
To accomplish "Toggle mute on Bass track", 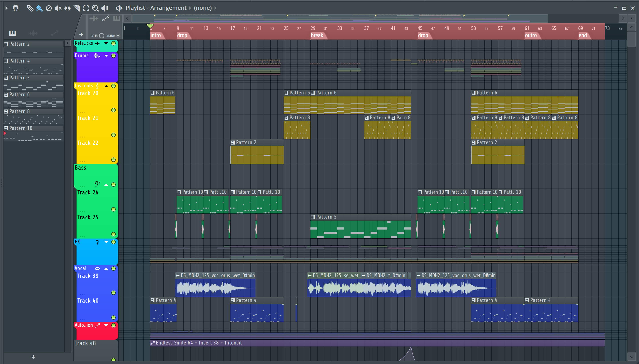I will click(x=113, y=184).
